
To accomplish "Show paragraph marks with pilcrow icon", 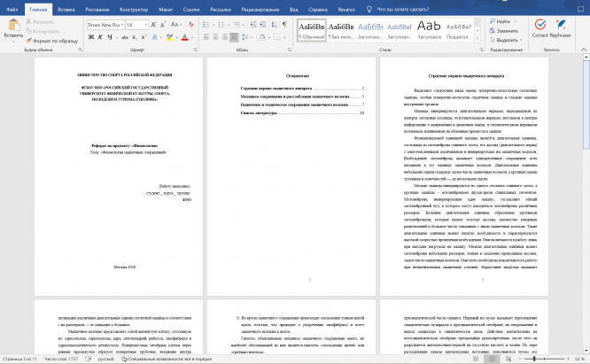I will click(x=284, y=25).
